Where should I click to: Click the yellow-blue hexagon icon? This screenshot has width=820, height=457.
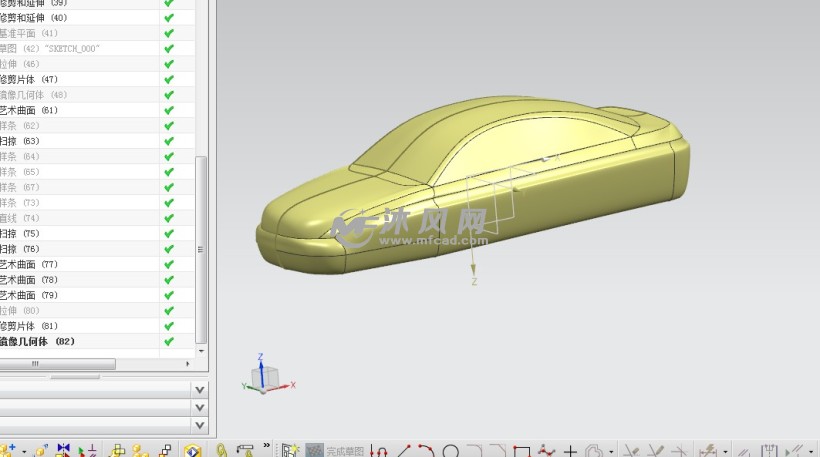click(192, 450)
